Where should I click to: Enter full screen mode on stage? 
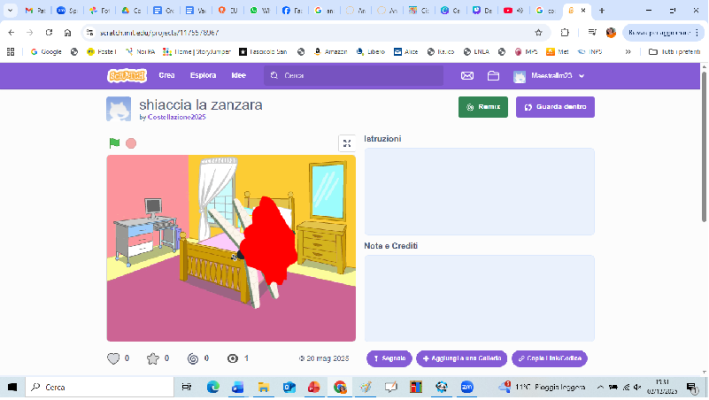(x=347, y=143)
